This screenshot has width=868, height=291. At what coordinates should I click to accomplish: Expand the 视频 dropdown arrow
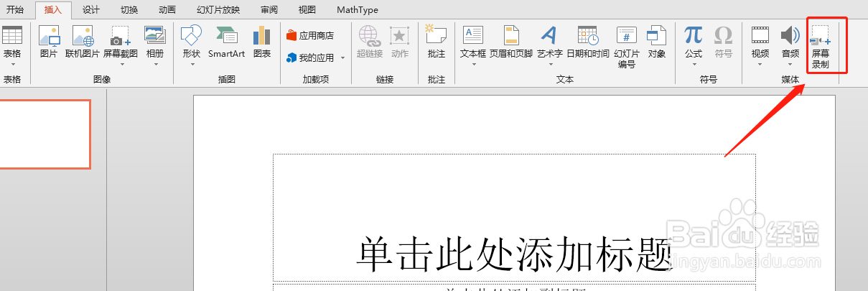(x=760, y=64)
